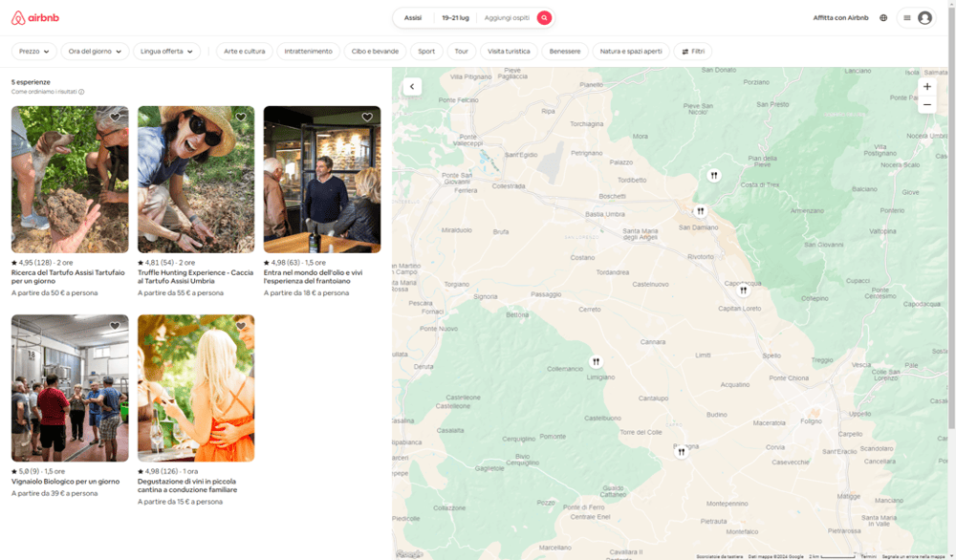Open the Ora del giorno dropdown
Image resolution: width=956 pixels, height=560 pixels.
tap(95, 52)
